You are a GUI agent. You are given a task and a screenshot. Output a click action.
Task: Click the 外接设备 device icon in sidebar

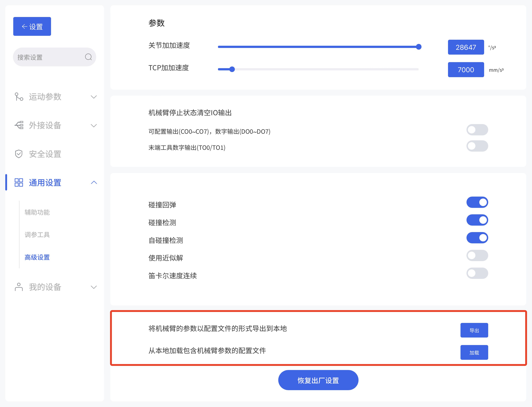19,125
